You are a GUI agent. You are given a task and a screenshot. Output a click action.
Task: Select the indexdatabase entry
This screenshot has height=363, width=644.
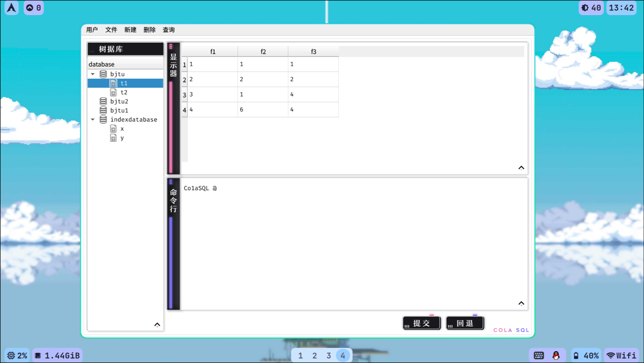tap(134, 119)
